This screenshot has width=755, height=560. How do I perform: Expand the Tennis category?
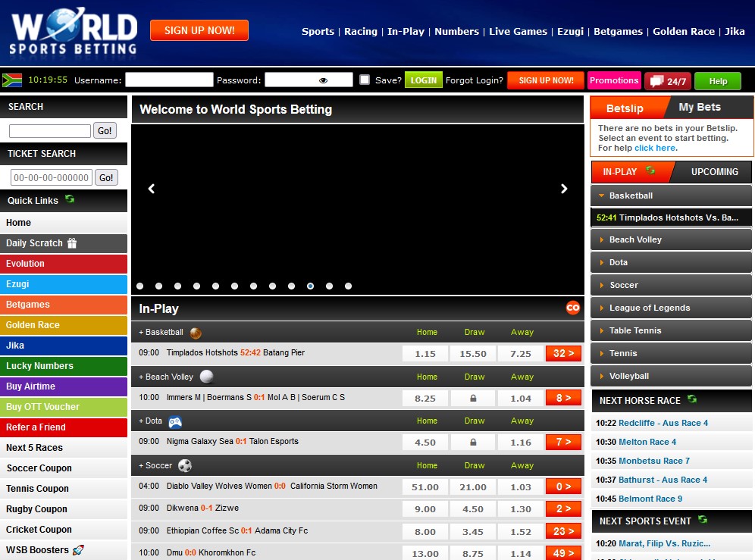click(671, 353)
